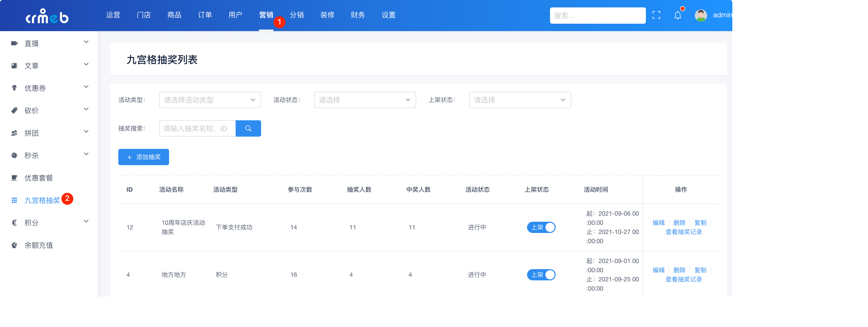Click the 拼团 people icon

[x=14, y=133]
